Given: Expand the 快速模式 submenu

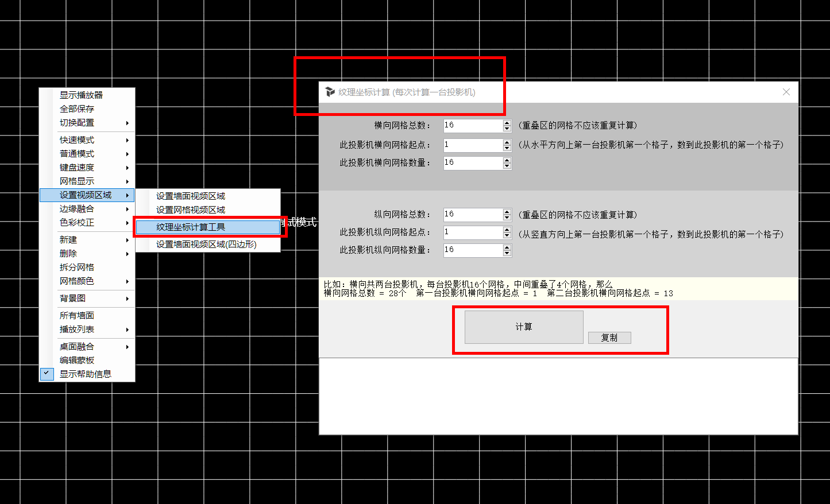Looking at the screenshot, I should [x=87, y=140].
